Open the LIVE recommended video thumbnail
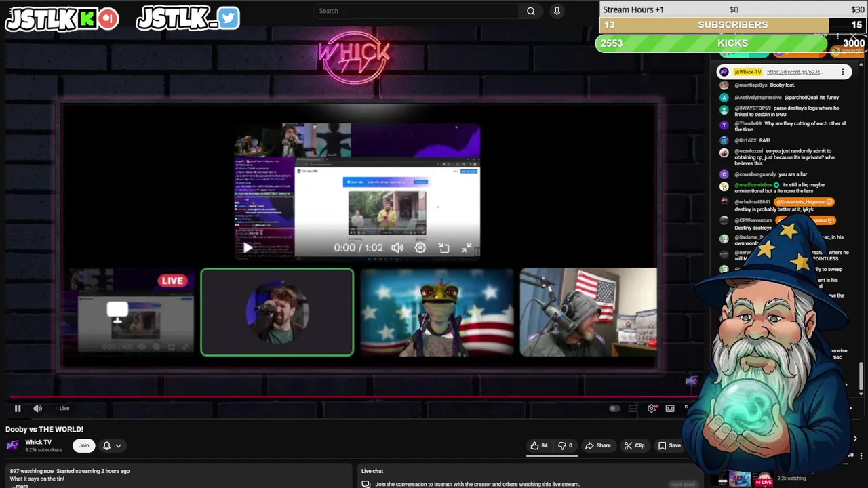Image resolution: width=868 pixels, height=488 pixels. coord(746,480)
